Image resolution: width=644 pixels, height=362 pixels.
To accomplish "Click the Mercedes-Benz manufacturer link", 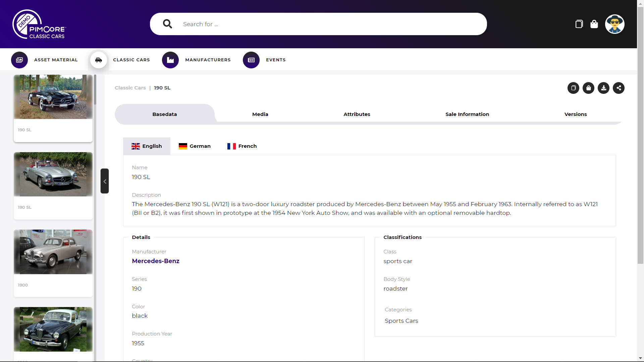I will click(x=156, y=261).
